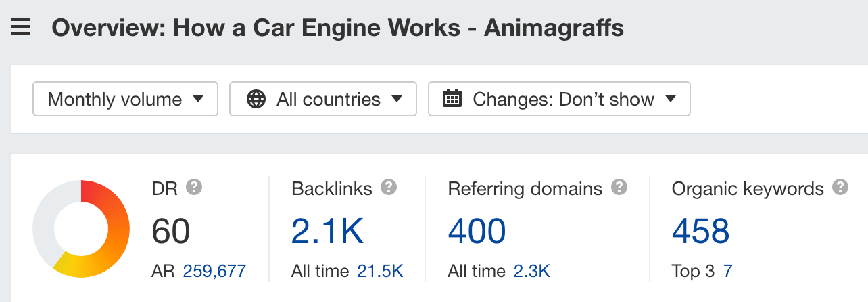Open the Changes: Don't show dropdown
This screenshot has height=302, width=868.
(559, 100)
